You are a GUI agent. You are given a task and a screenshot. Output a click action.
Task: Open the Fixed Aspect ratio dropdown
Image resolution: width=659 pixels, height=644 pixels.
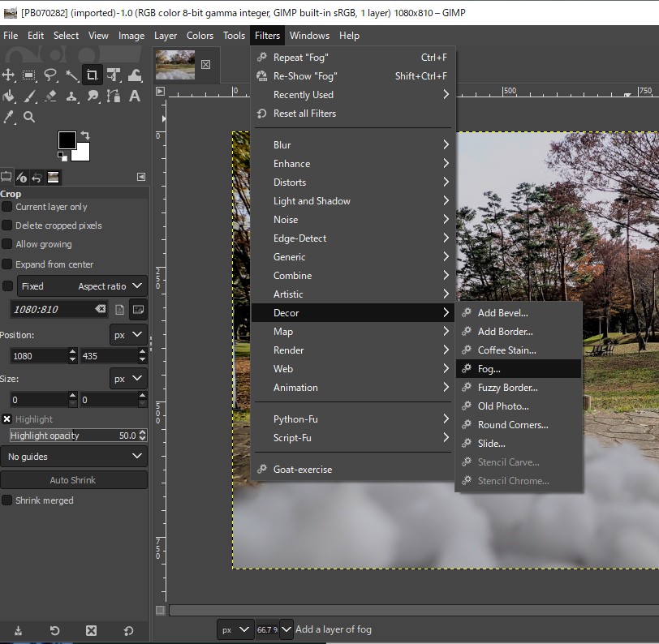[83, 286]
